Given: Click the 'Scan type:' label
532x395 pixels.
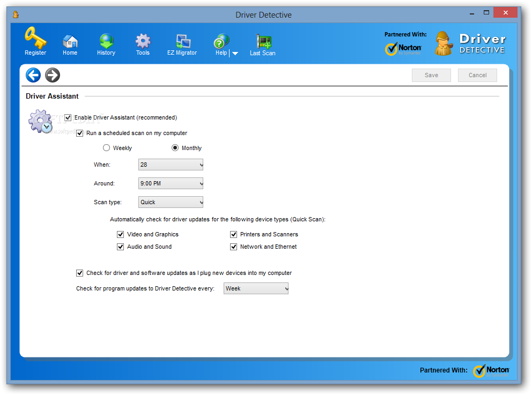Looking at the screenshot, I should click(108, 202).
